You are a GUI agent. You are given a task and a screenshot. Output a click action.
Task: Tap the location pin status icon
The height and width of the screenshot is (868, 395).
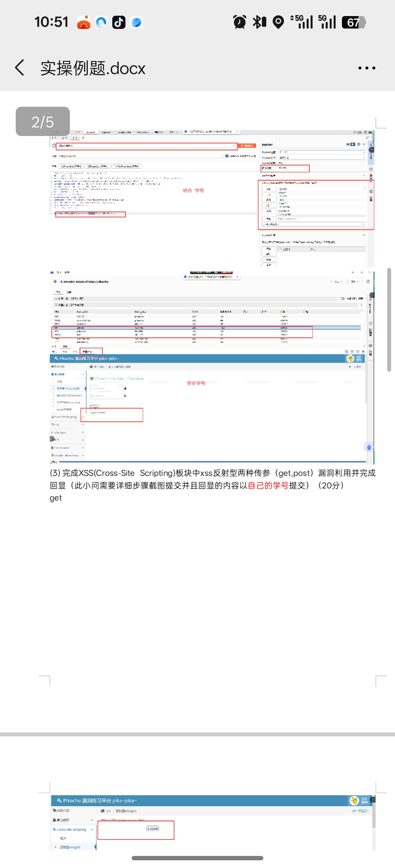coord(278,22)
